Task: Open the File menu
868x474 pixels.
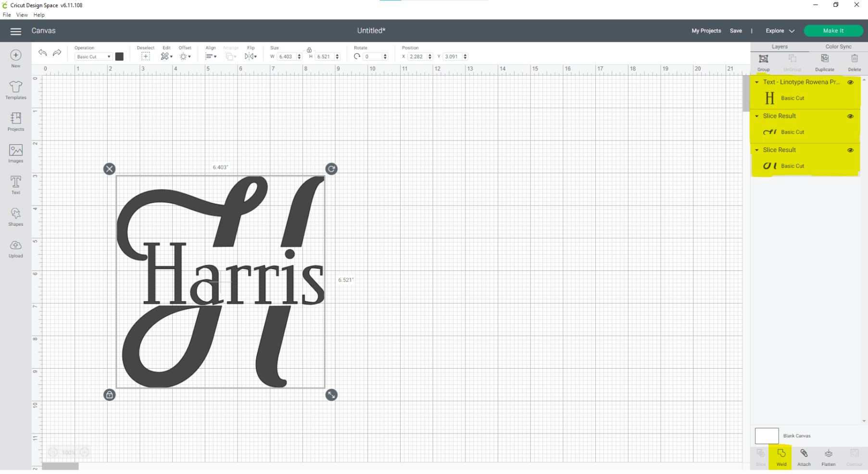Action: (x=7, y=14)
